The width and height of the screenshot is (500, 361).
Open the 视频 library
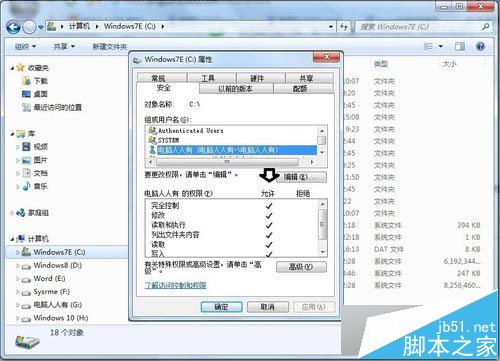coord(41,147)
